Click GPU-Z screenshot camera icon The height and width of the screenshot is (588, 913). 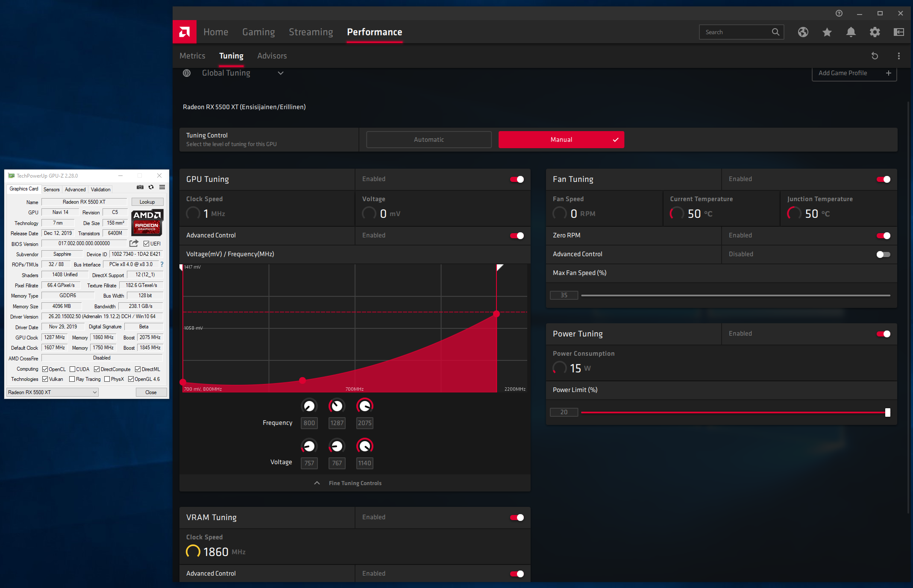[x=140, y=187]
